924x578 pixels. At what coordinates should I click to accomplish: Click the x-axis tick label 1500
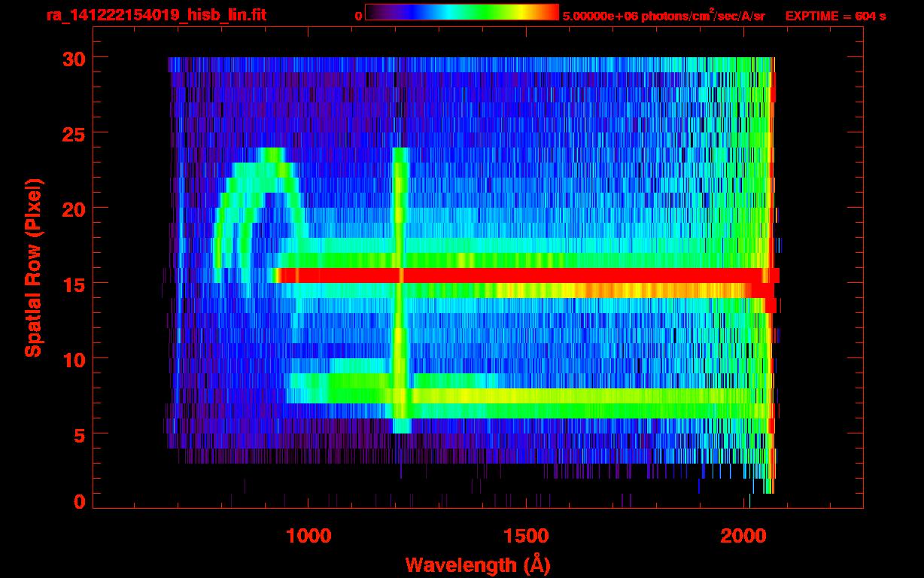526,536
